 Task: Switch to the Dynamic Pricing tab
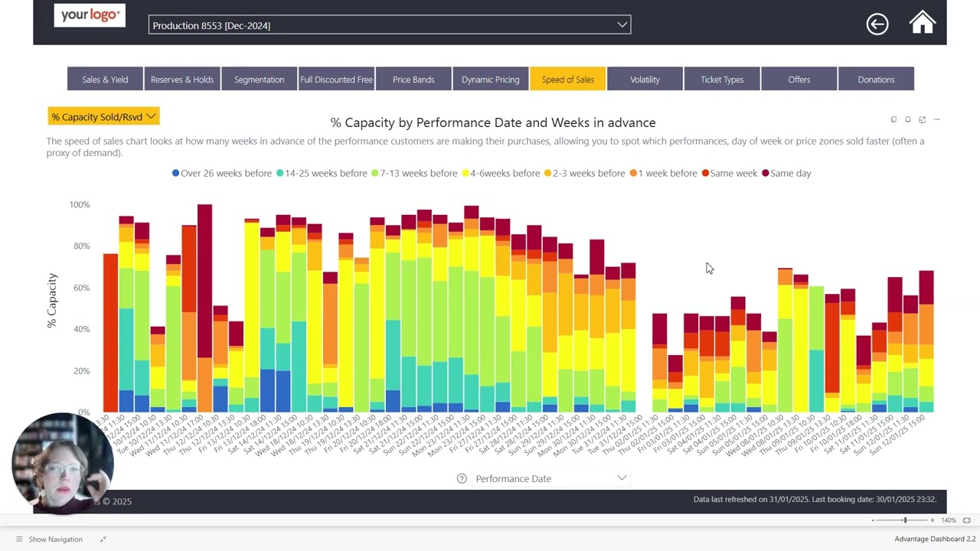pos(490,80)
